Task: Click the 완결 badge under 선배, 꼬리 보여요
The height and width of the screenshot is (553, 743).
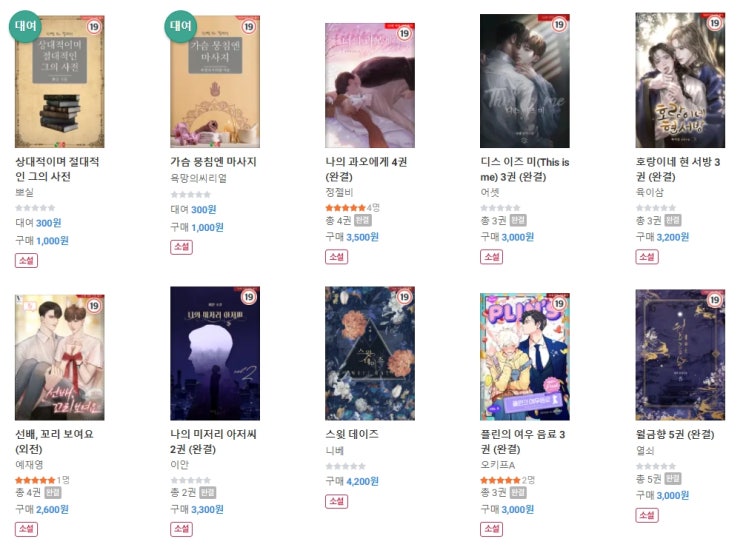Action: pos(53,493)
